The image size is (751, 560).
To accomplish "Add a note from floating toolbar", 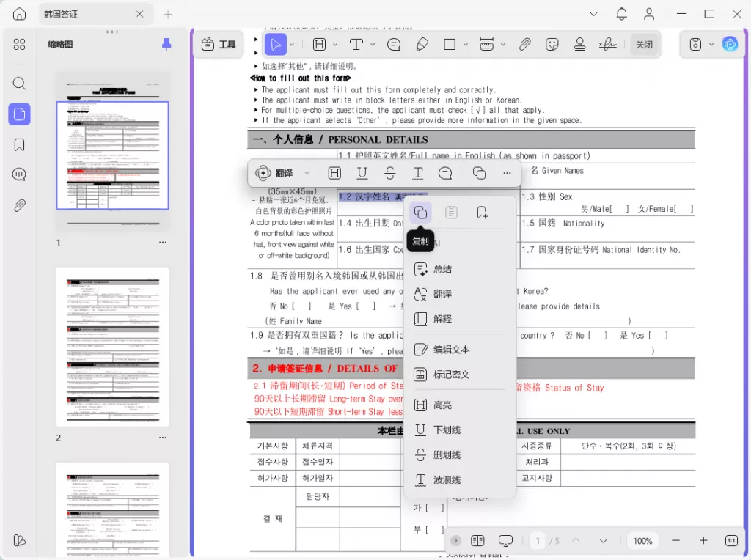I will tap(445, 173).
